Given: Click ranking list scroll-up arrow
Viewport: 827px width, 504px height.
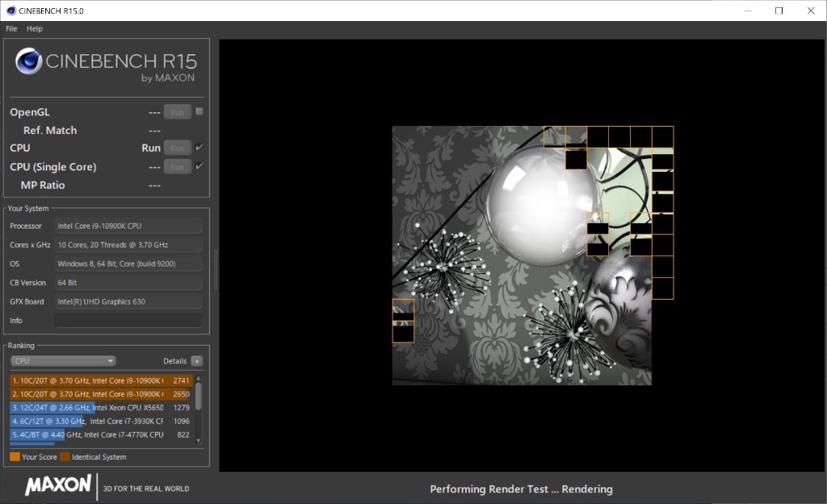Looking at the screenshot, I should pos(199,377).
